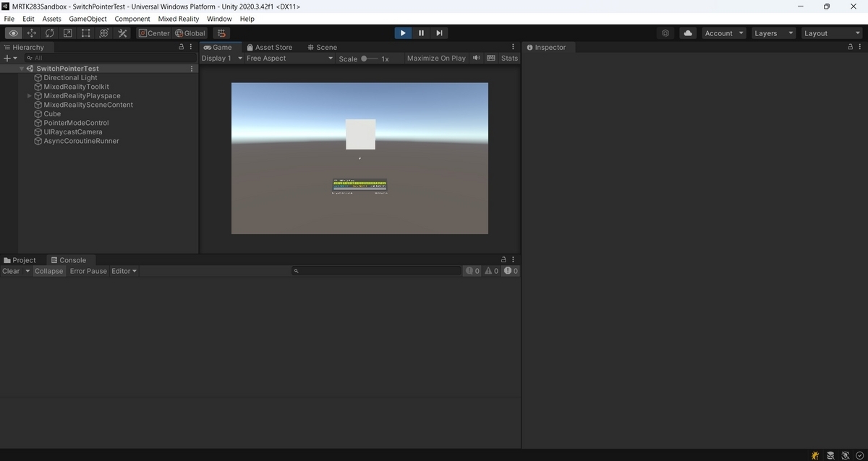This screenshot has width=868, height=461.
Task: Click the Pause button
Action: click(x=421, y=33)
